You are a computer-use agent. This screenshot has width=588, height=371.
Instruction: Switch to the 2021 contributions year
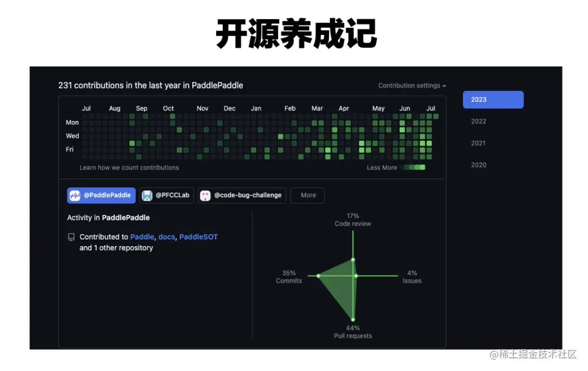pyautogui.click(x=478, y=143)
